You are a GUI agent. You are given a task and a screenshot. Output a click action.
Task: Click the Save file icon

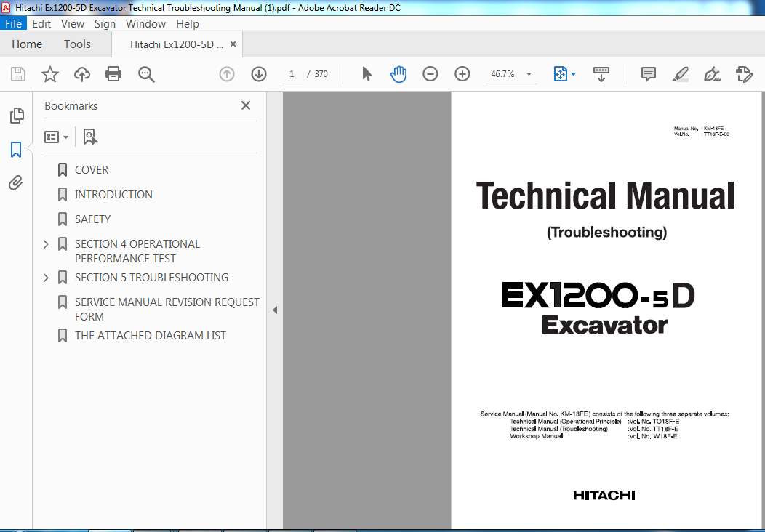[x=18, y=74]
